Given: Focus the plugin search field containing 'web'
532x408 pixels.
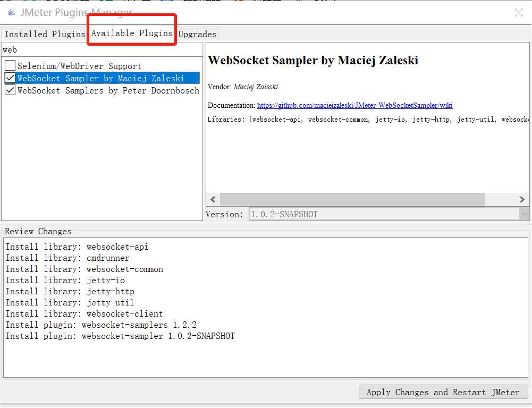Looking at the screenshot, I should (x=102, y=49).
